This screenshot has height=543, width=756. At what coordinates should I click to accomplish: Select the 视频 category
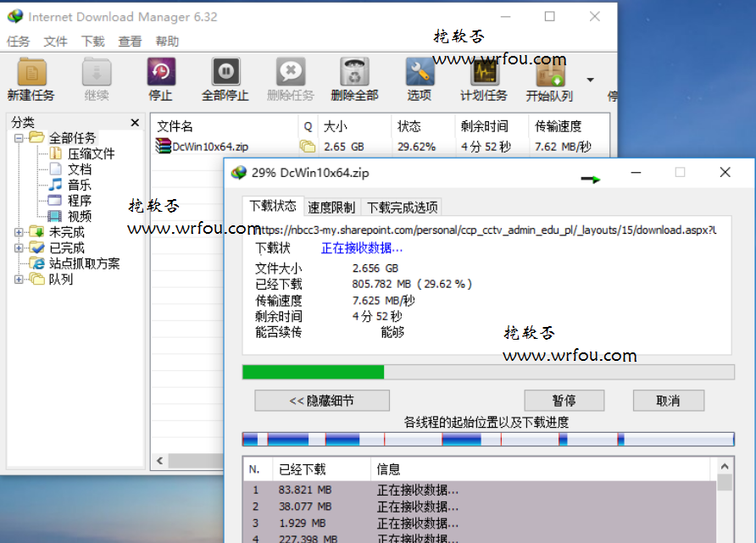tap(80, 216)
